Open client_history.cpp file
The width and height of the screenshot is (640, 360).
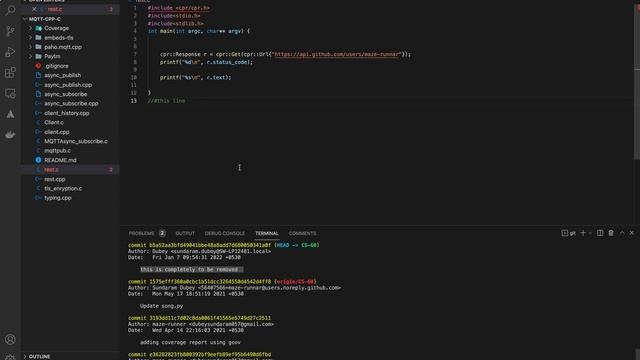click(x=67, y=113)
